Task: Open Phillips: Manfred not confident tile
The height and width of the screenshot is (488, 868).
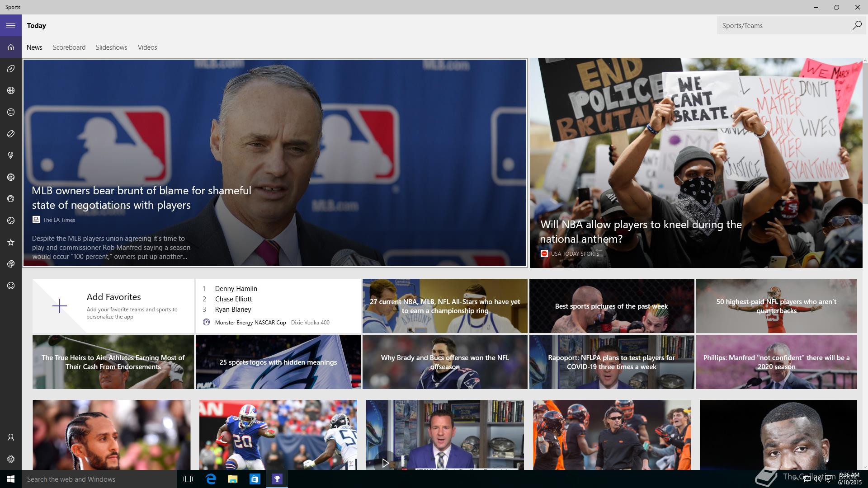Action: (x=776, y=362)
